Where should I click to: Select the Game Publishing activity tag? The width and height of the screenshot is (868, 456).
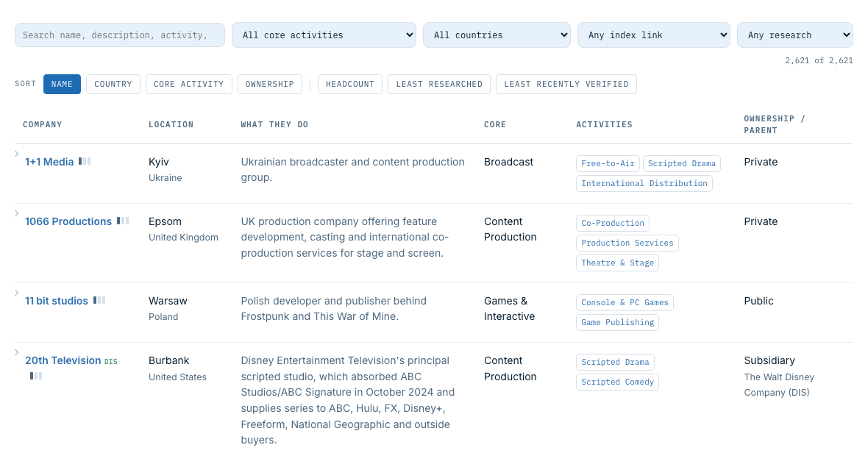(617, 322)
